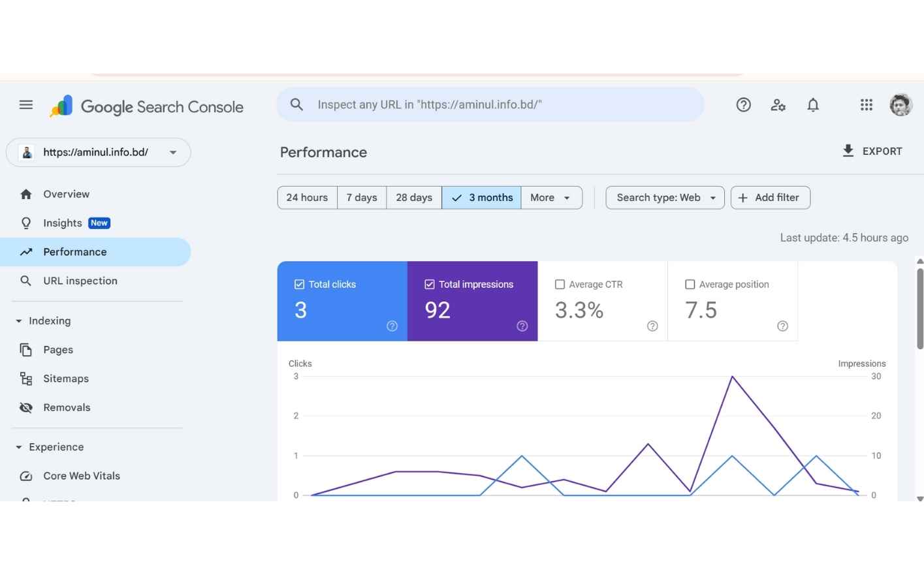This screenshot has height=575, width=924.
Task: Open the Google apps grid
Action: pyautogui.click(x=866, y=104)
